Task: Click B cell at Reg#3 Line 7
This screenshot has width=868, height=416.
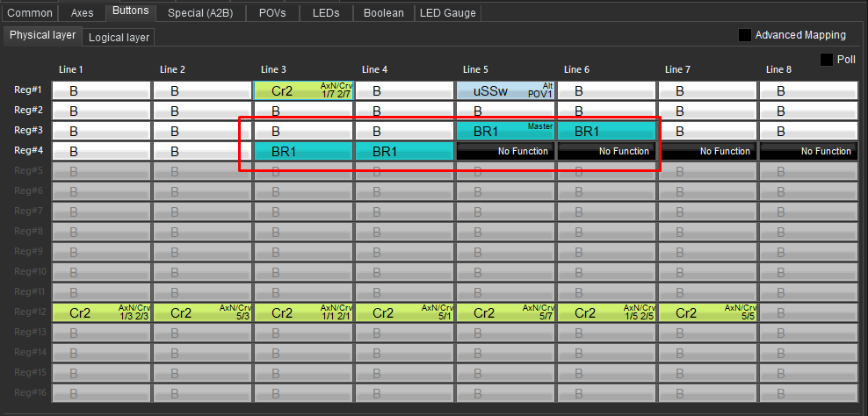Action: tap(708, 131)
